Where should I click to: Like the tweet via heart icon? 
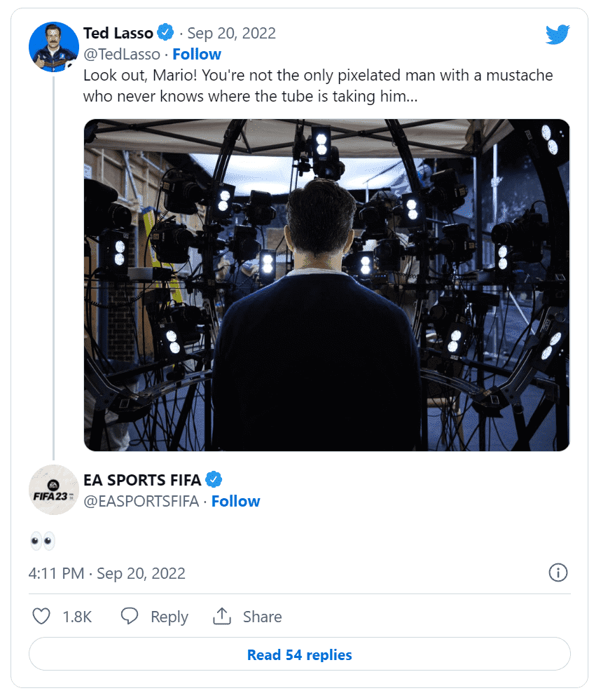click(41, 616)
